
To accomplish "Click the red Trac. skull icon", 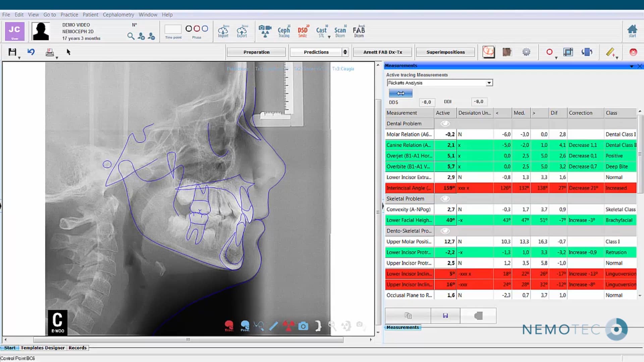I will pyautogui.click(x=229, y=324).
